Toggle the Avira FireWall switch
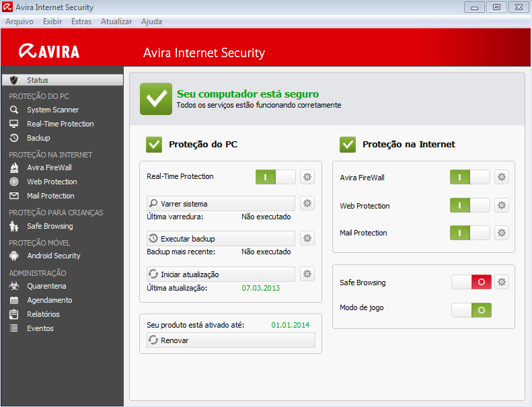 pos(470,177)
